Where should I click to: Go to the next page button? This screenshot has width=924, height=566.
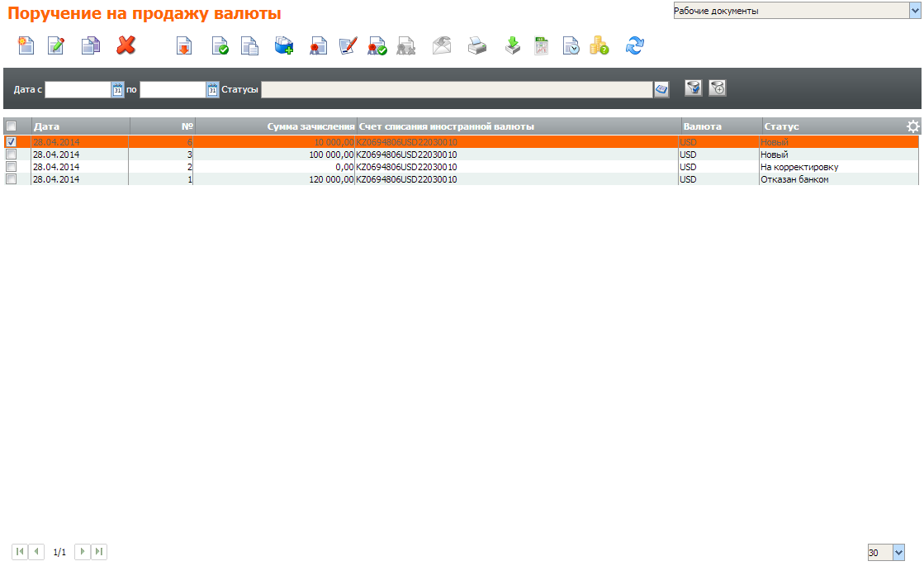(x=82, y=552)
